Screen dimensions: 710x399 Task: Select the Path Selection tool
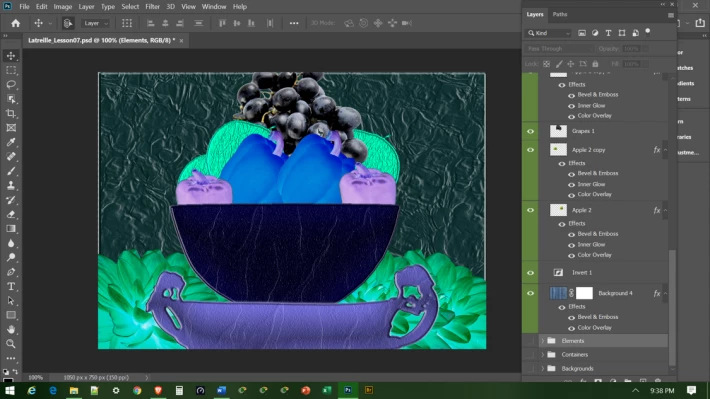click(11, 301)
